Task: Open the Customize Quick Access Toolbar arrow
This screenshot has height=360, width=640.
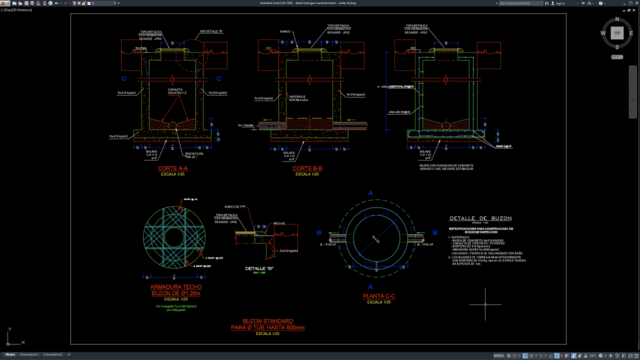Action: 118,3
